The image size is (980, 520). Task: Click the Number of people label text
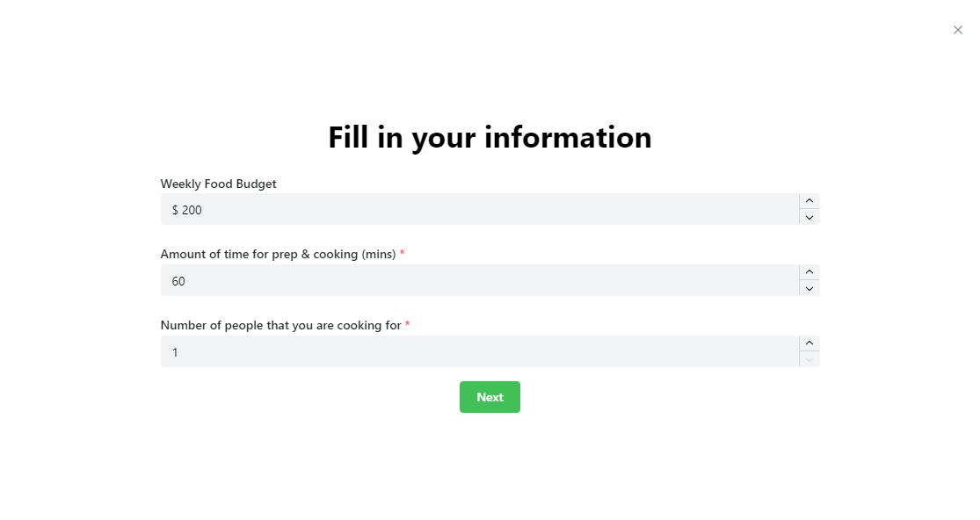click(280, 325)
